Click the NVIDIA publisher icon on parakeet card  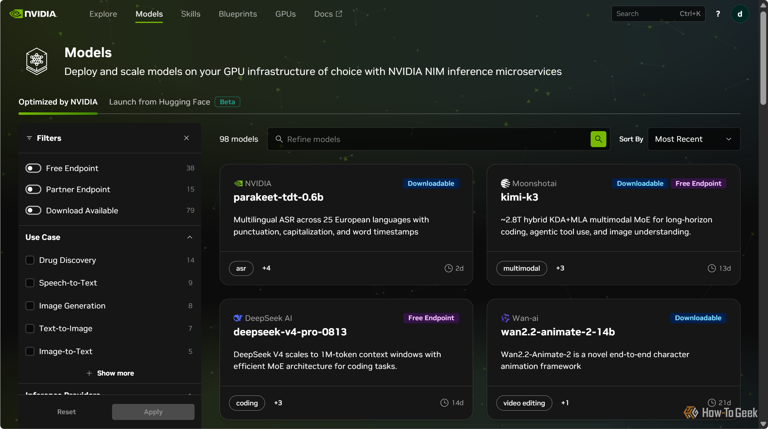pos(238,183)
